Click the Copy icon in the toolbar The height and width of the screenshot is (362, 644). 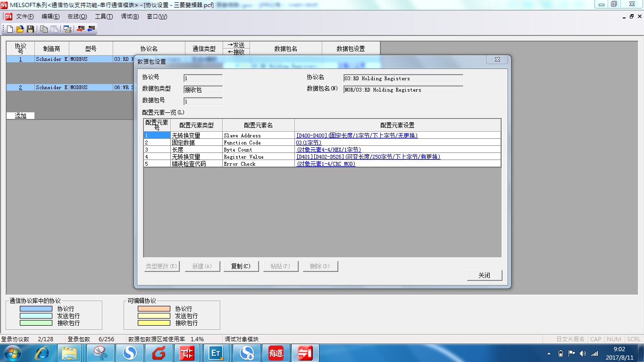pyautogui.click(x=44, y=29)
